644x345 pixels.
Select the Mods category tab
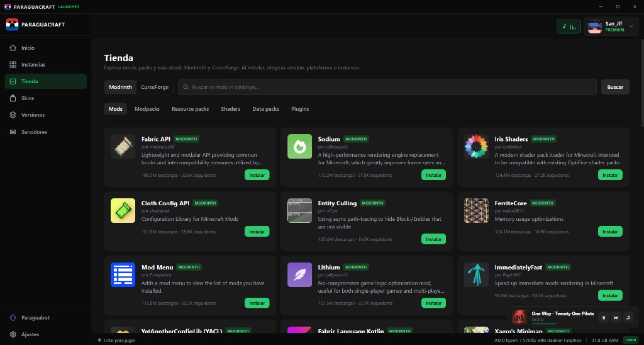point(116,109)
